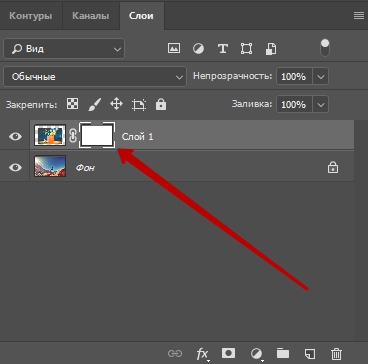Expand the Непрозрачность slider arrow
The width and height of the screenshot is (368, 364).
click(321, 77)
